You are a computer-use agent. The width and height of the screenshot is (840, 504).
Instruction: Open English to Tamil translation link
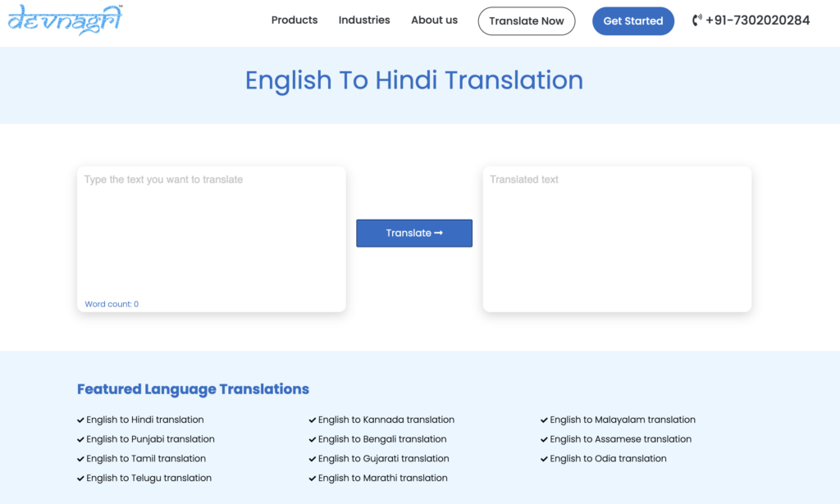[x=146, y=458]
